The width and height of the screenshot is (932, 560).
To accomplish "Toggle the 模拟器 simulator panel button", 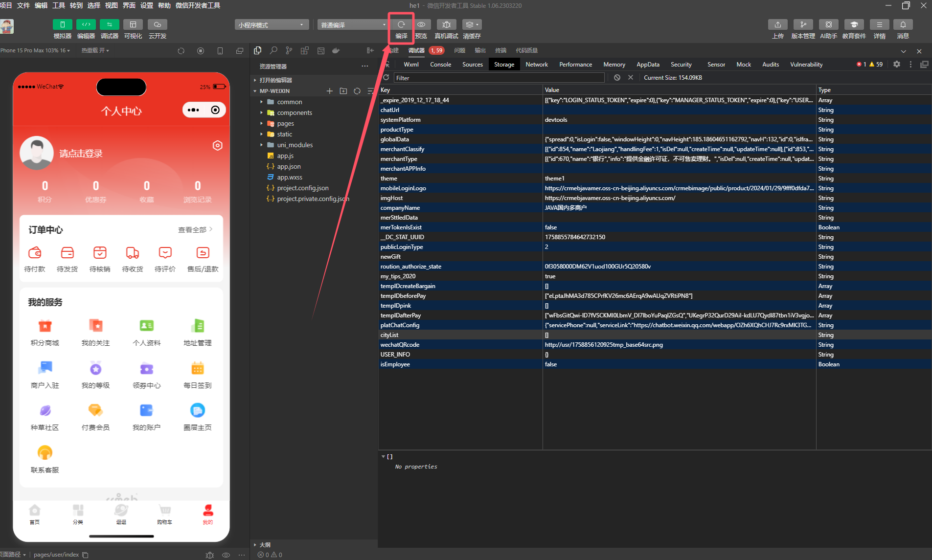I will pyautogui.click(x=62, y=24).
